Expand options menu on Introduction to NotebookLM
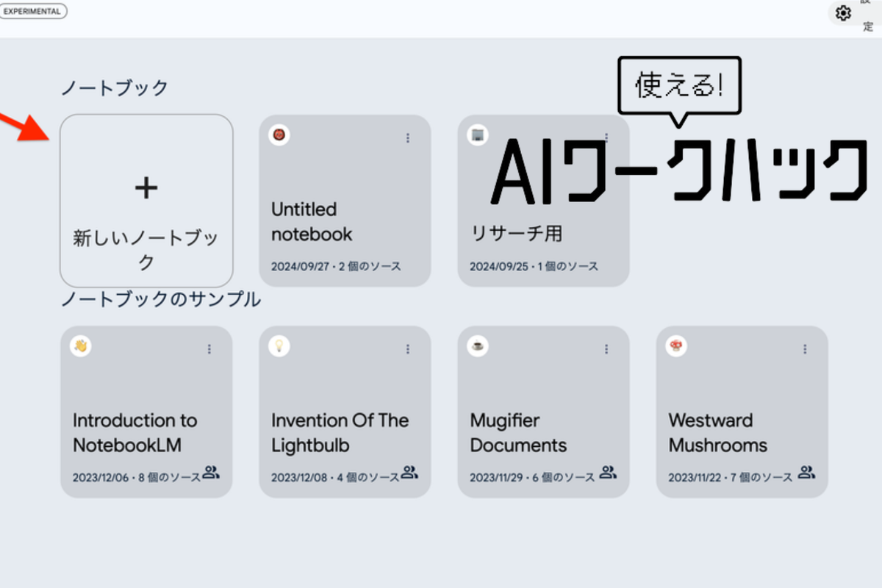 click(209, 349)
